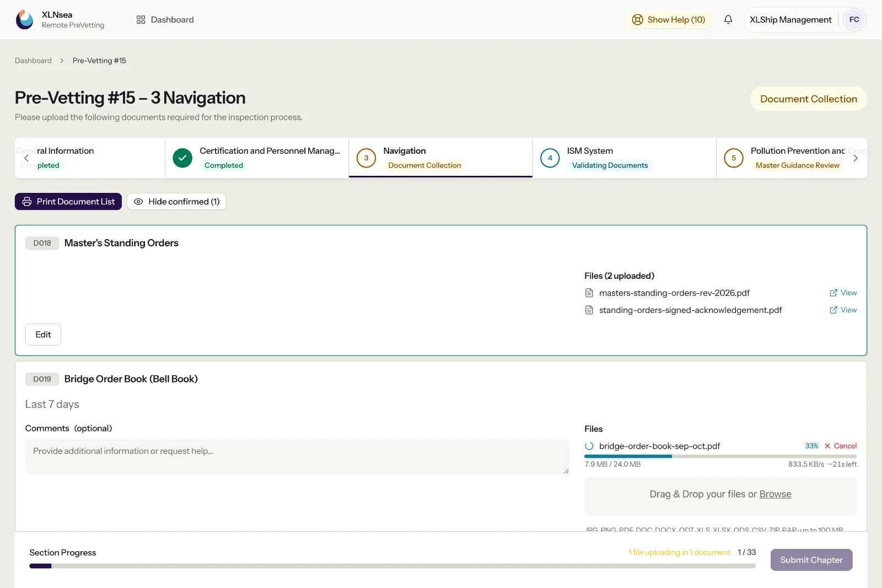
Task: Click the 'Last 7 days' text
Action: [52, 404]
